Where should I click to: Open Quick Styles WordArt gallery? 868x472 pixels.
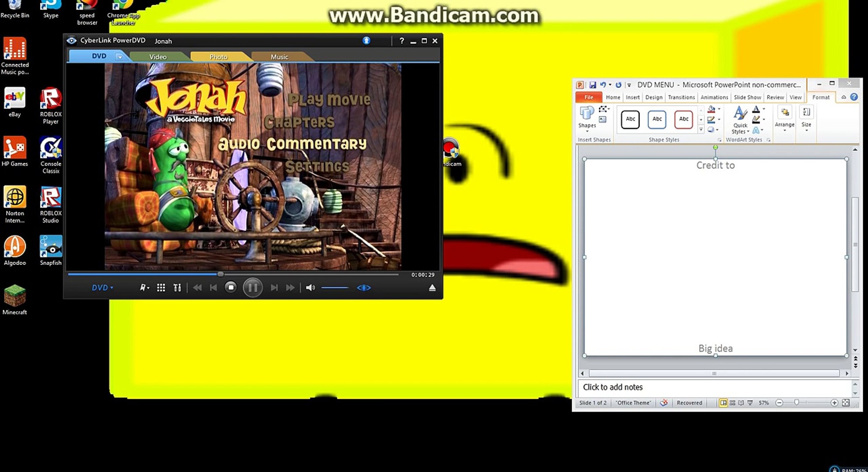click(740, 120)
